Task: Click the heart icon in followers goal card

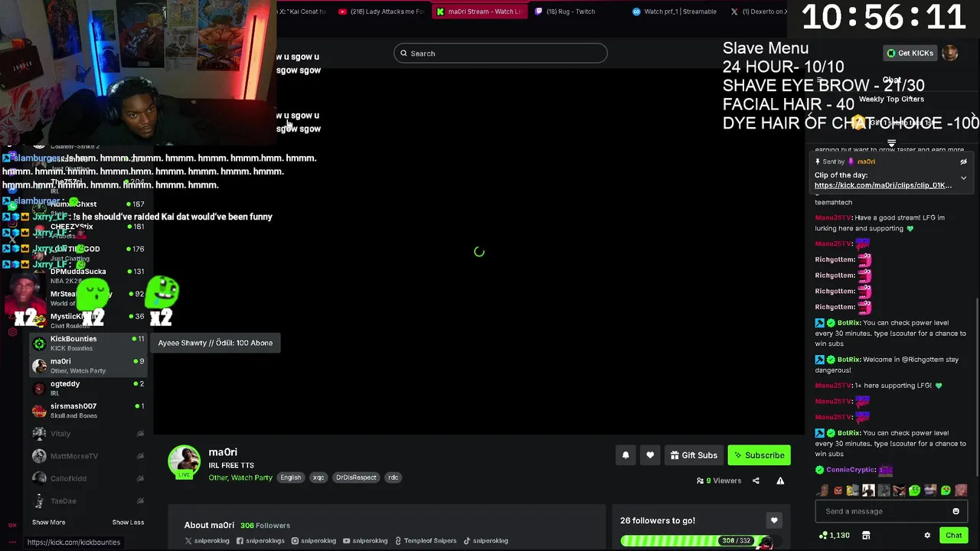Action: tap(774, 520)
